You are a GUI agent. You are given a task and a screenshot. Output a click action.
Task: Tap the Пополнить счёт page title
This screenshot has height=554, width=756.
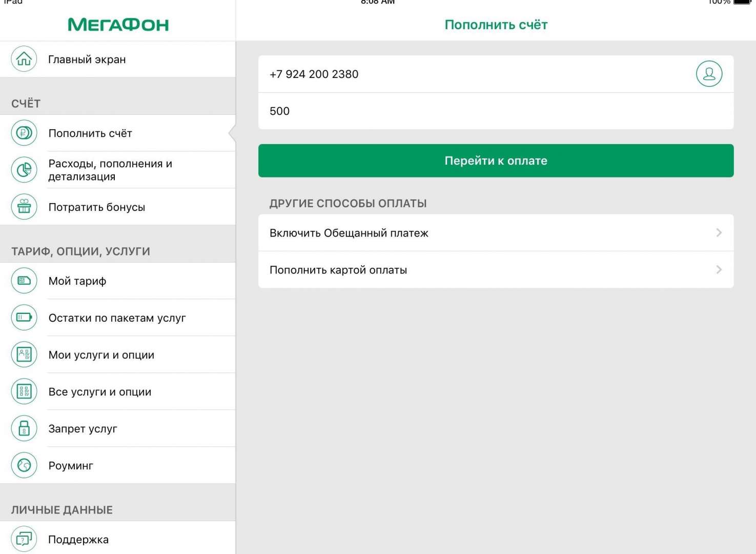click(496, 25)
